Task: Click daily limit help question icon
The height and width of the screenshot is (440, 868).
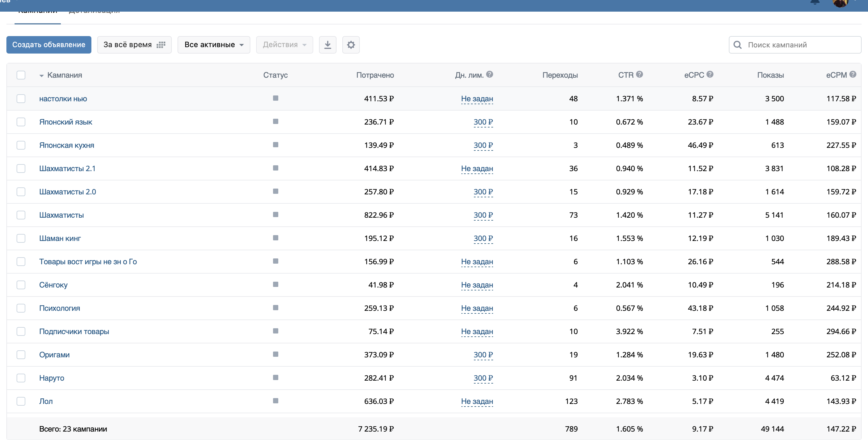Action: (490, 74)
